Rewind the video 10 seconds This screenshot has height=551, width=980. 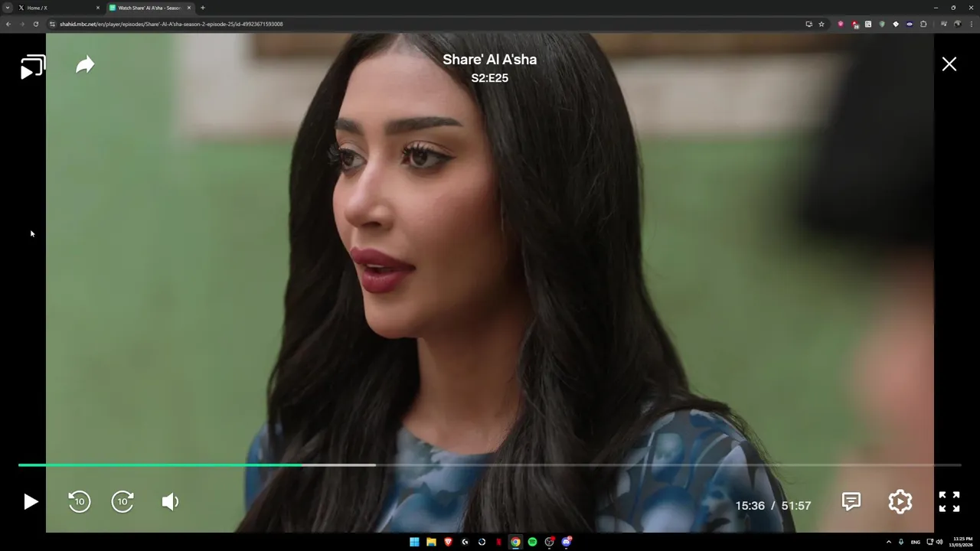tap(79, 502)
